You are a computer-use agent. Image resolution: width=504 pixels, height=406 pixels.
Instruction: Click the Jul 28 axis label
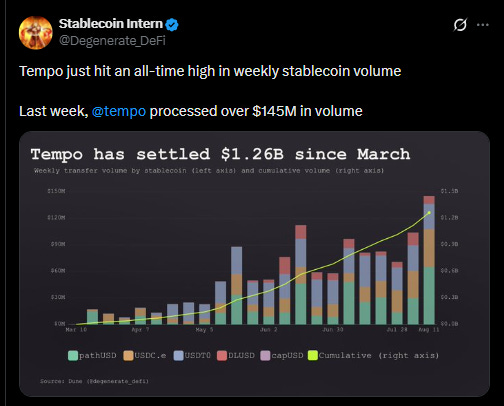click(397, 330)
